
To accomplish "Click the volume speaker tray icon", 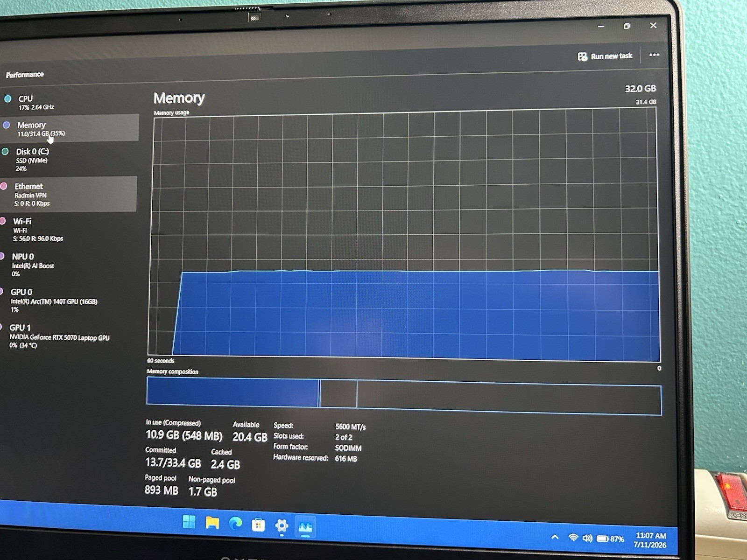I will 587,539.
